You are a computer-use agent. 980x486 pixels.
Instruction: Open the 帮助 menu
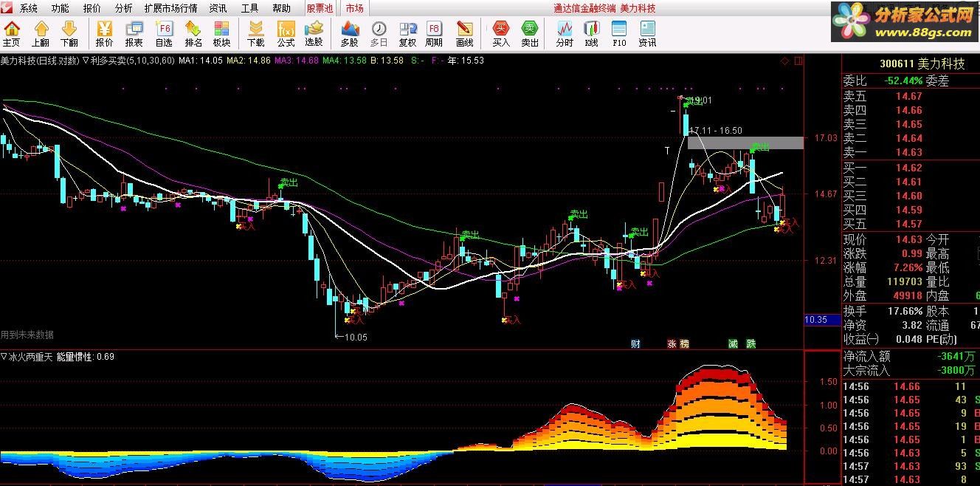(x=281, y=9)
